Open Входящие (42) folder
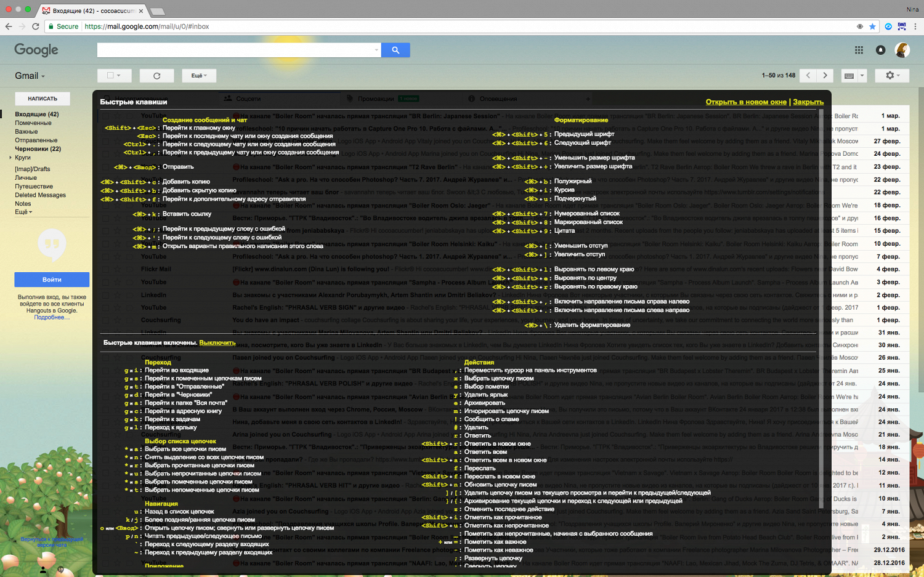 point(37,114)
